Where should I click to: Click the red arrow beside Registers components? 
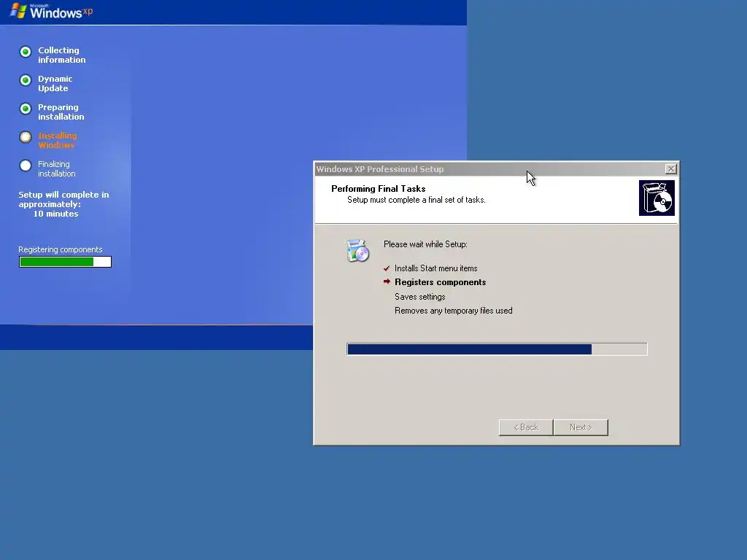point(387,282)
